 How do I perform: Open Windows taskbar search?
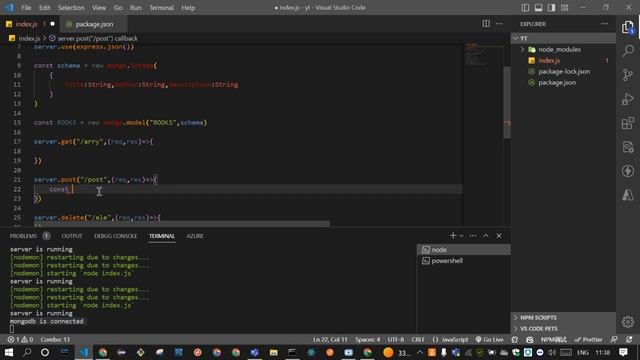click(x=27, y=352)
